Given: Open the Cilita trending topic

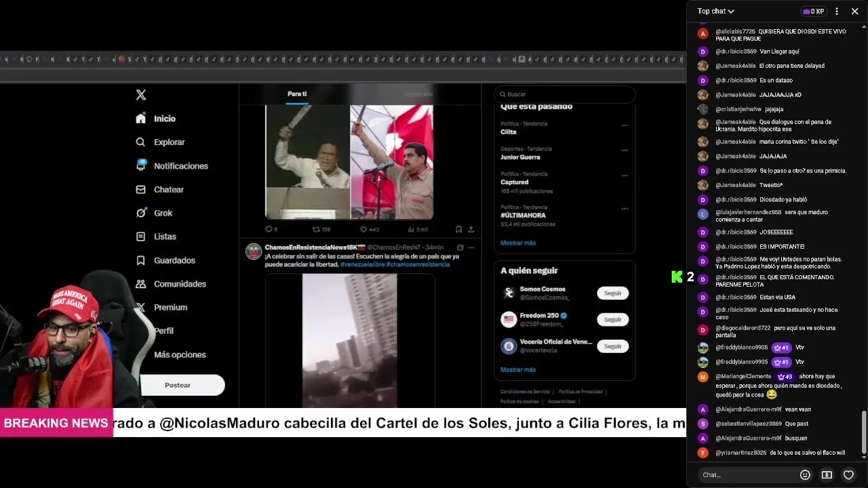Looking at the screenshot, I should coord(509,132).
